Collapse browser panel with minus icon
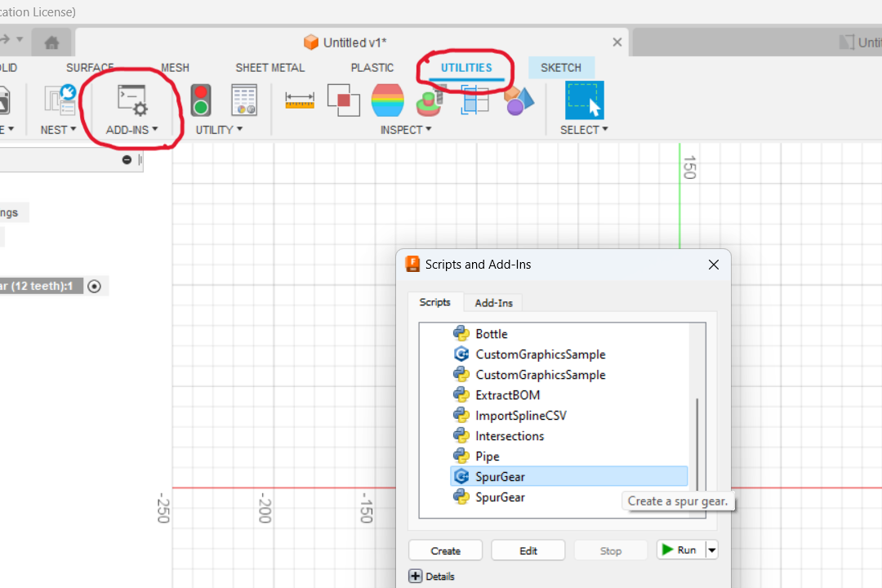The image size is (882, 588). pyautogui.click(x=127, y=160)
